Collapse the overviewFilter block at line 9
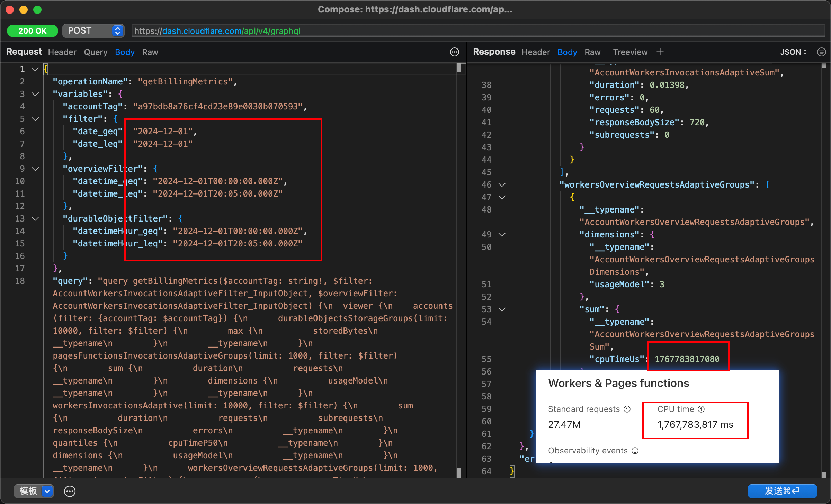The image size is (831, 504). pos(35,169)
